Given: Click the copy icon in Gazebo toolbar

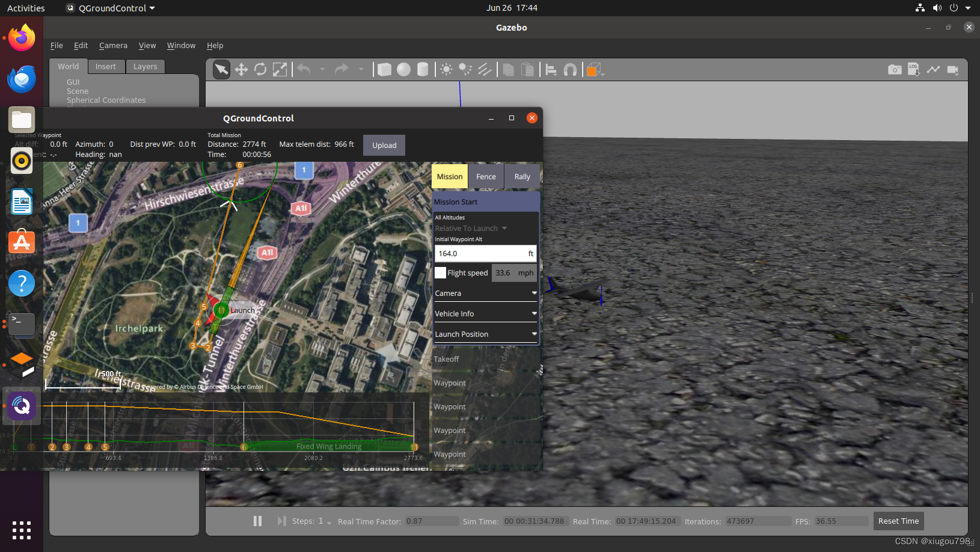Looking at the screenshot, I should coord(508,70).
